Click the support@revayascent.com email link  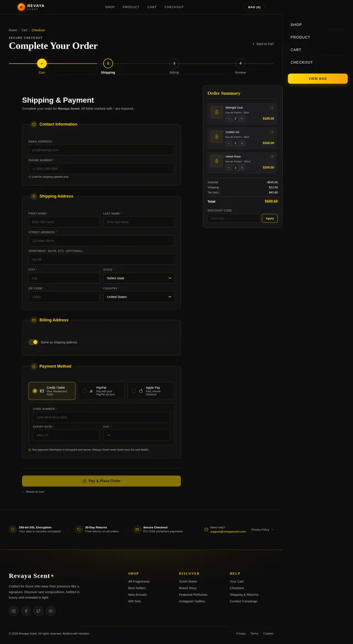point(228,532)
